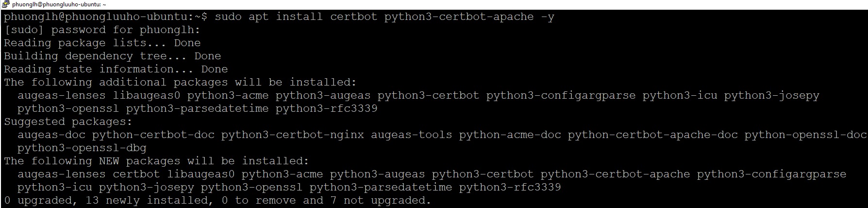Click the suggested package augeas-tools

[x=411, y=135]
